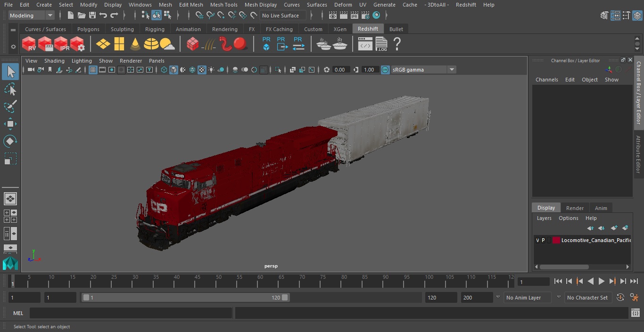Toggle the color management ON button

385,70
